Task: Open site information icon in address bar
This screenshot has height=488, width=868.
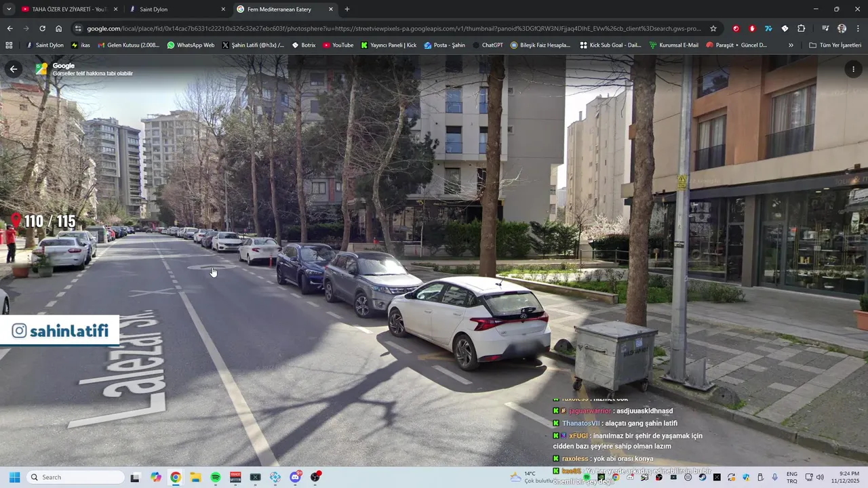Action: point(78,28)
